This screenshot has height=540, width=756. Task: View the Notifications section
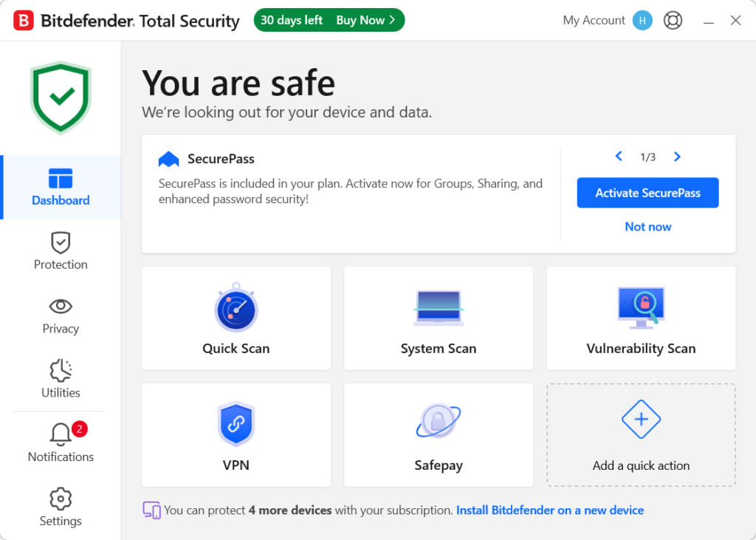[x=61, y=442]
